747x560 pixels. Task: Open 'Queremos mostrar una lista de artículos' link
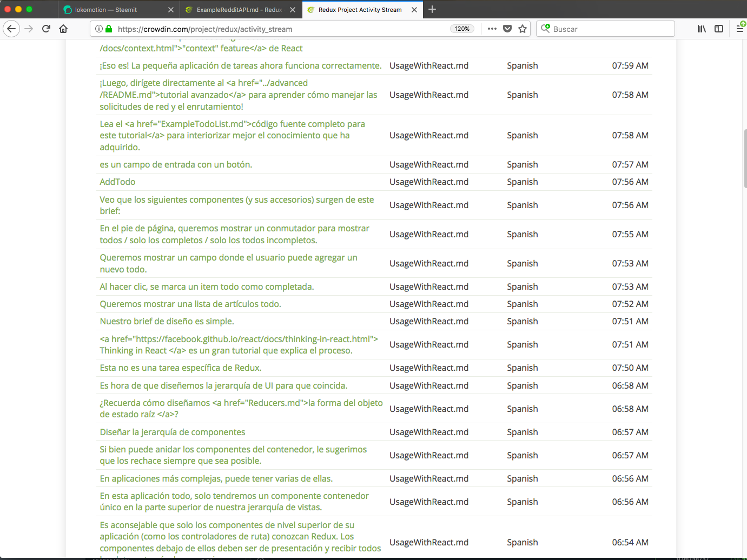190,304
